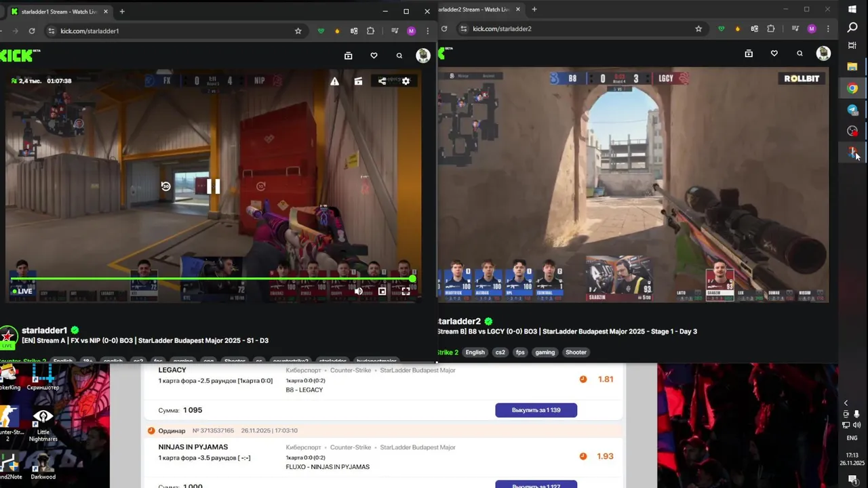Open Task View on taskbar

point(852,46)
